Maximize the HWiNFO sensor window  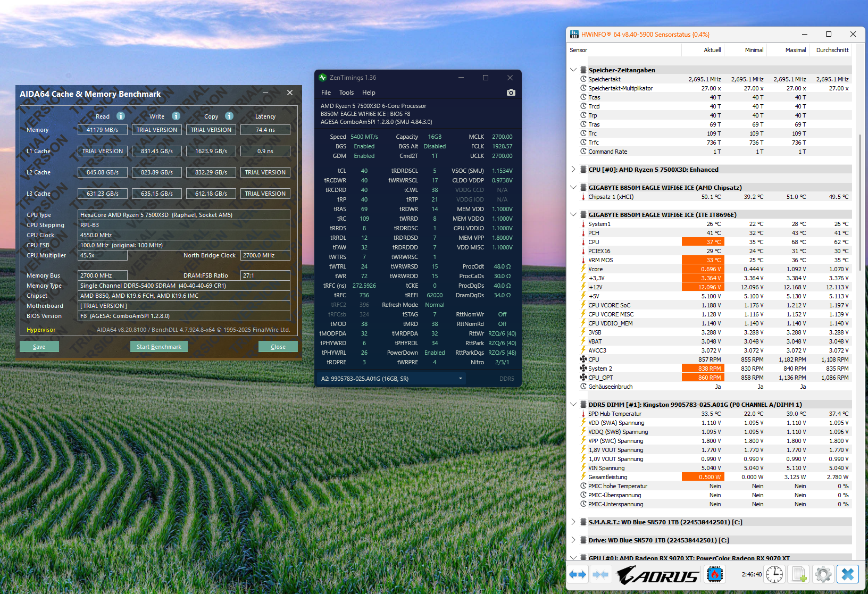point(828,34)
